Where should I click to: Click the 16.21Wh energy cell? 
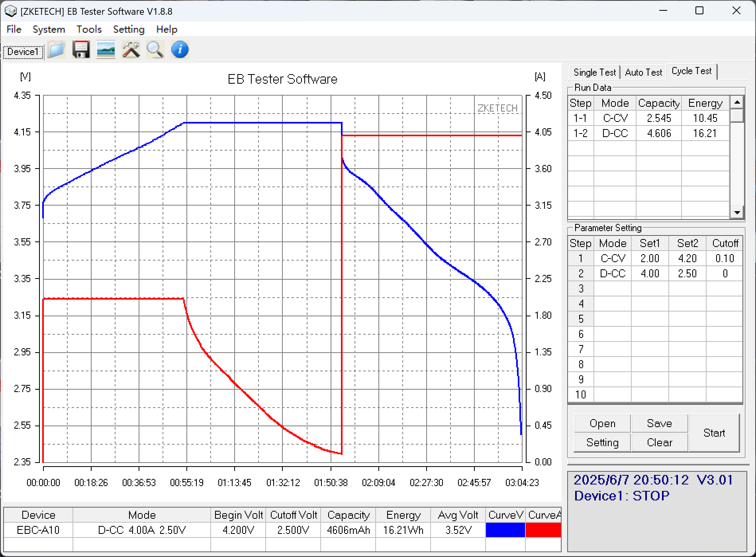(x=403, y=530)
